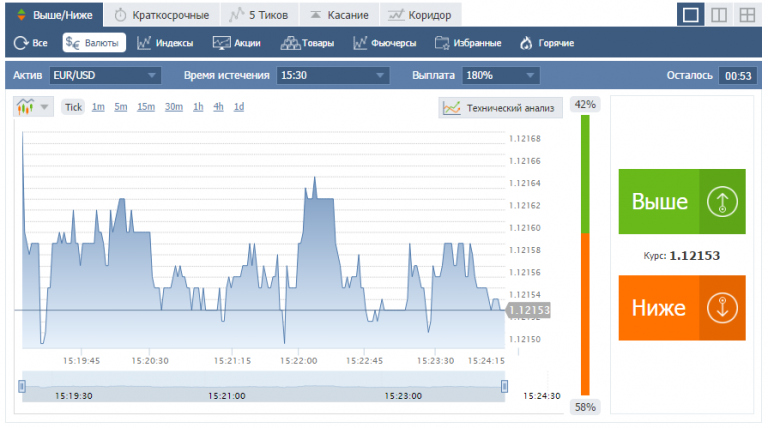Select the 30m chart interval
The height and width of the screenshot is (428, 768).
(174, 107)
